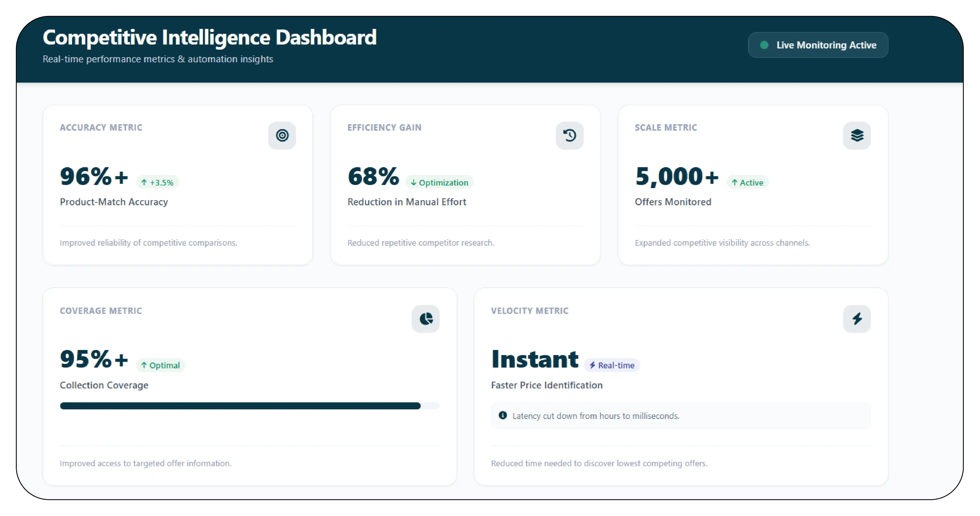Click the 95%+ coverage value
The width and height of the screenshot is (980, 516).
[94, 359]
